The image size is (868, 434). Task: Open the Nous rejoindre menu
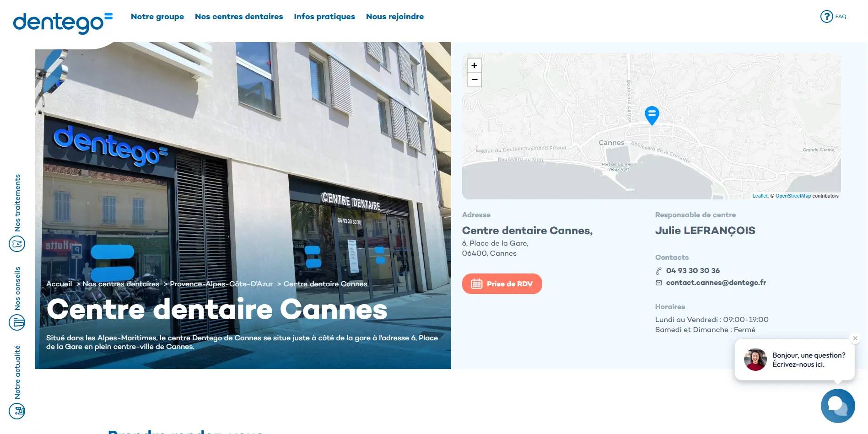click(x=395, y=16)
